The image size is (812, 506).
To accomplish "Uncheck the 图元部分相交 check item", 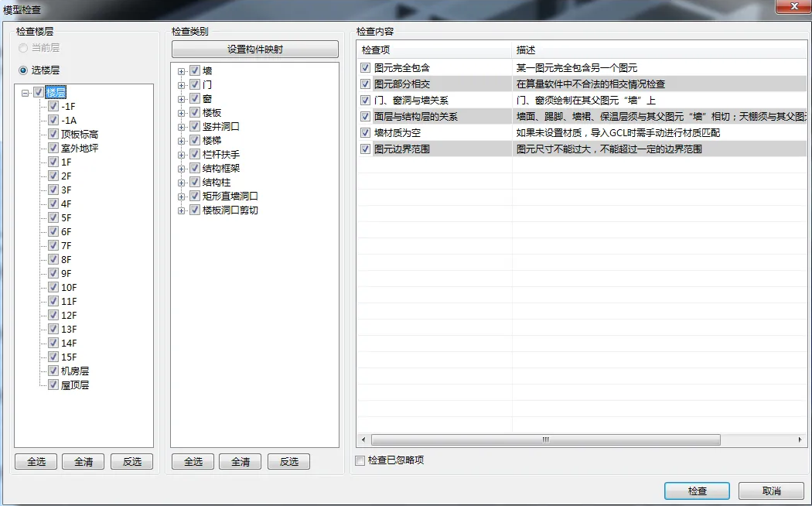I will (x=366, y=84).
